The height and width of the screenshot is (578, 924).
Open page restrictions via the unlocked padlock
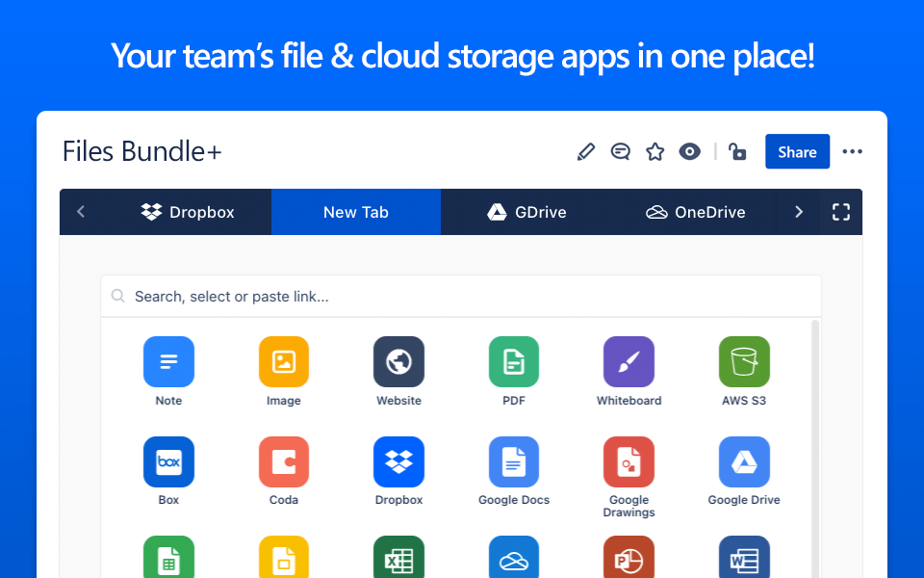tap(736, 151)
